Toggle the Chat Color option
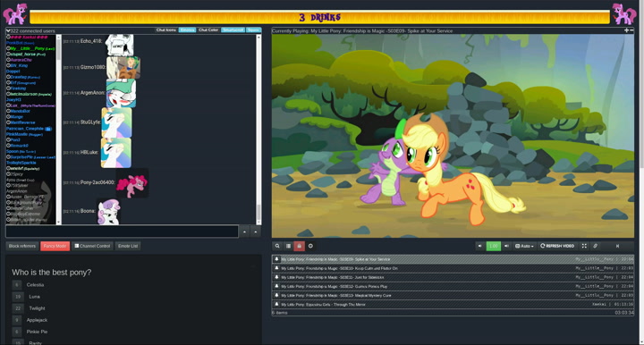Screen dimensions: 644x345 208,30
